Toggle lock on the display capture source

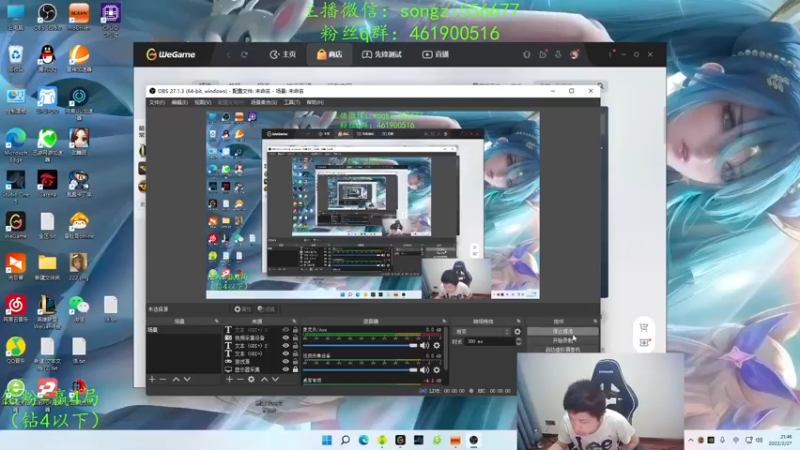295,369
